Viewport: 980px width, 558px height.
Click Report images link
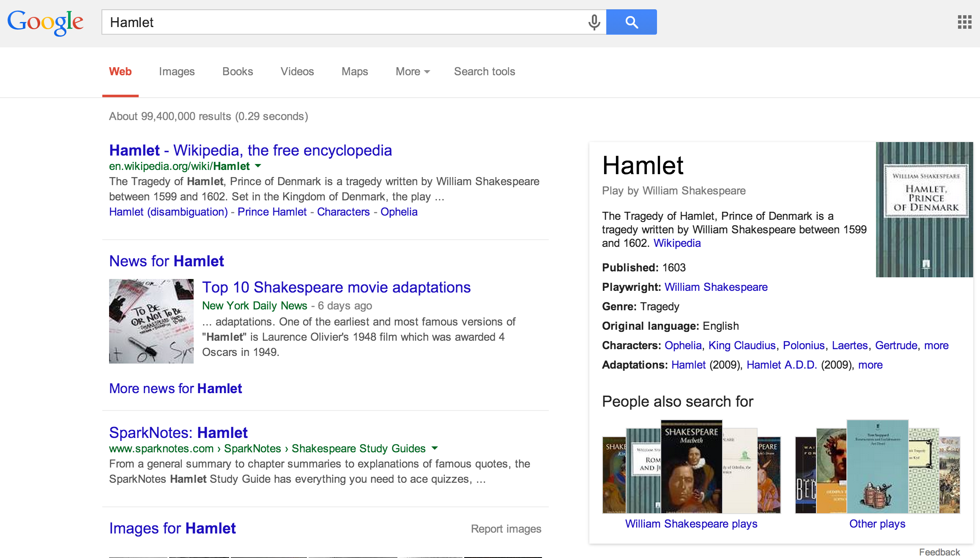506,529
